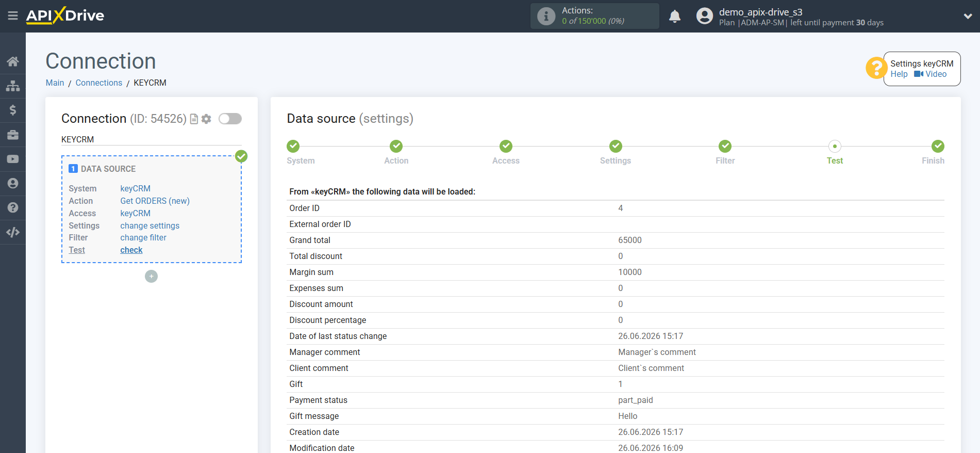The height and width of the screenshot is (453, 980).
Task: Open the user profile sidebar icon
Action: click(x=13, y=183)
